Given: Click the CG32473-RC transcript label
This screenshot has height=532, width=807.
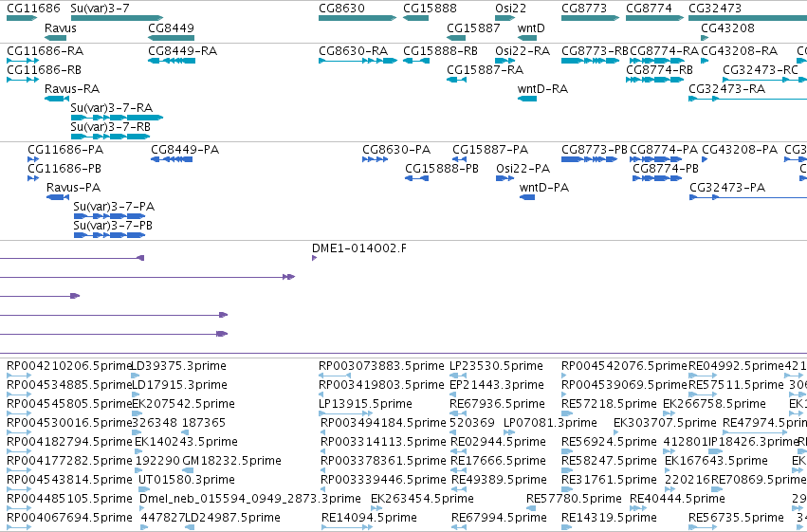Looking at the screenshot, I should point(761,70).
